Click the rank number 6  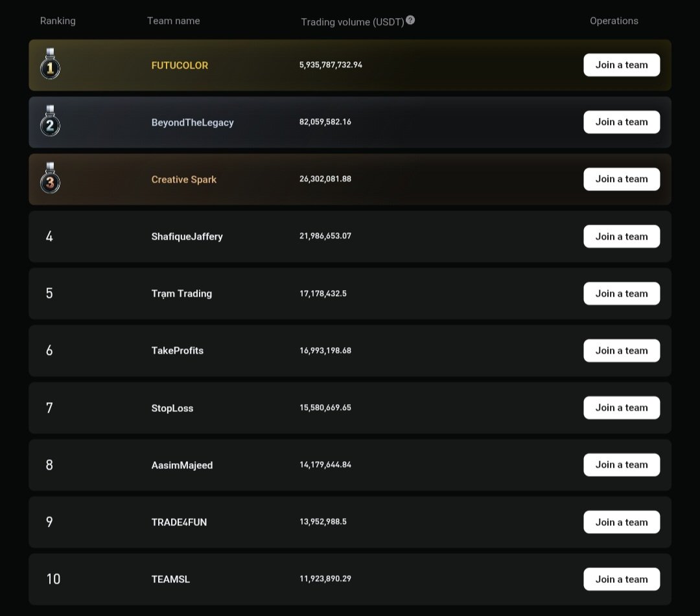click(49, 350)
